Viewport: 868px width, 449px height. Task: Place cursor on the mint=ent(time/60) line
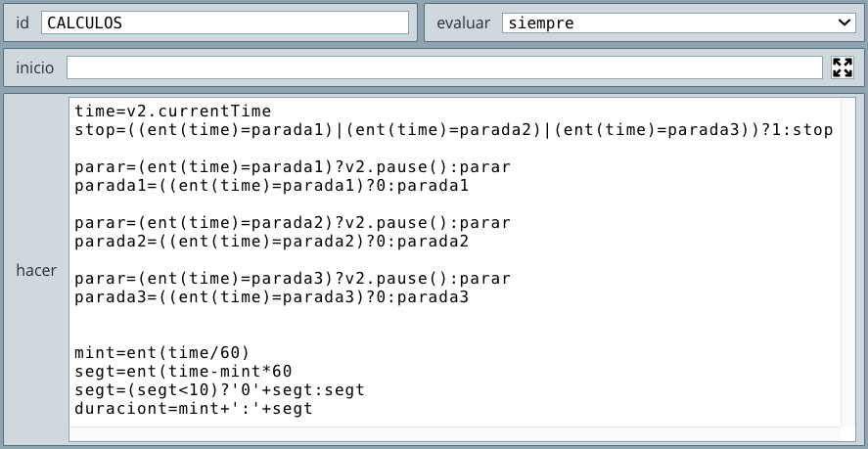click(x=162, y=353)
